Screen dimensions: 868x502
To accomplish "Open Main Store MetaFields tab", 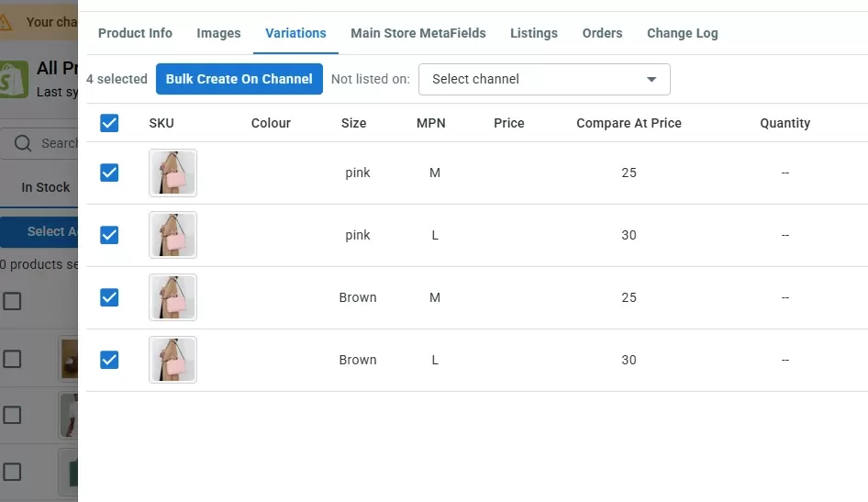I will point(418,33).
